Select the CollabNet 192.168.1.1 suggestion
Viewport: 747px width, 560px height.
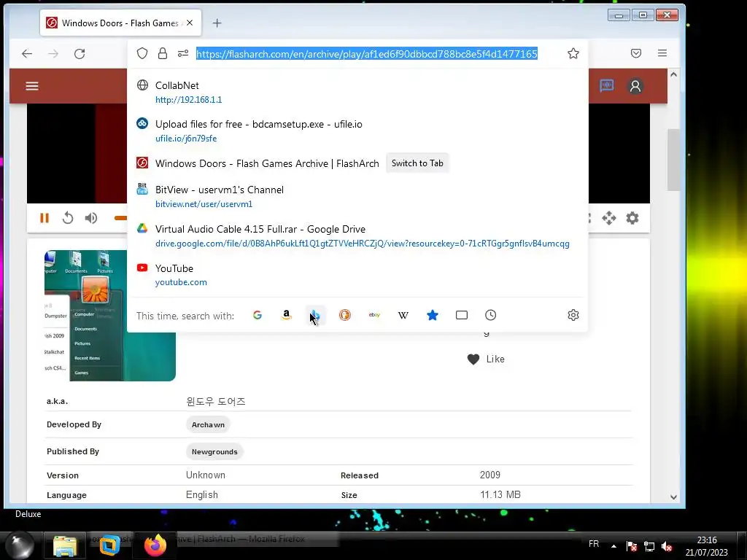(357, 93)
